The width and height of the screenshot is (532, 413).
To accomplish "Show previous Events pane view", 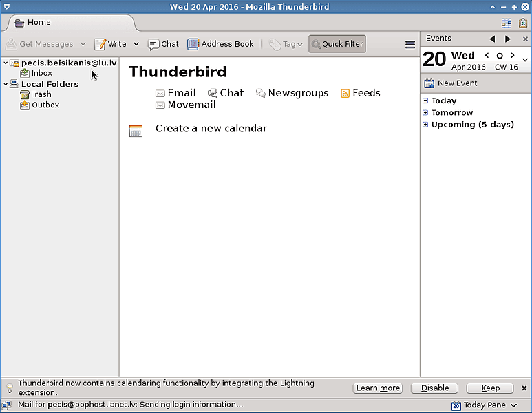I will click(x=492, y=39).
